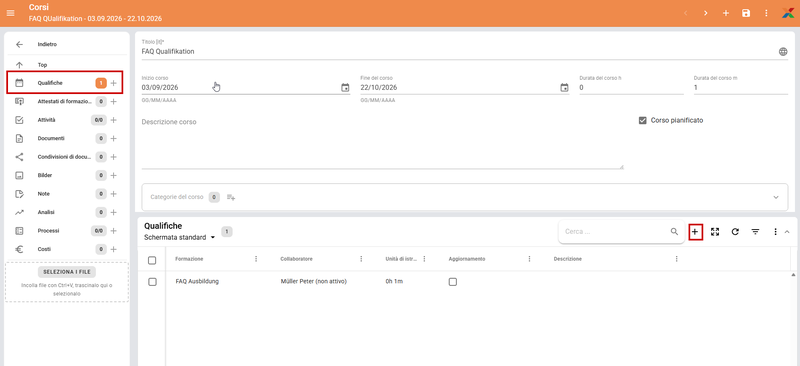Screen dimensions: 800x366
Task: Open calendar picker for Fine del corso
Action: [x=564, y=88]
